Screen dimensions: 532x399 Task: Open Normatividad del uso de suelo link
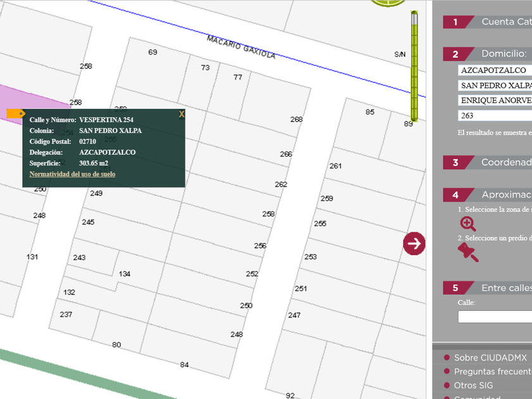[72, 174]
